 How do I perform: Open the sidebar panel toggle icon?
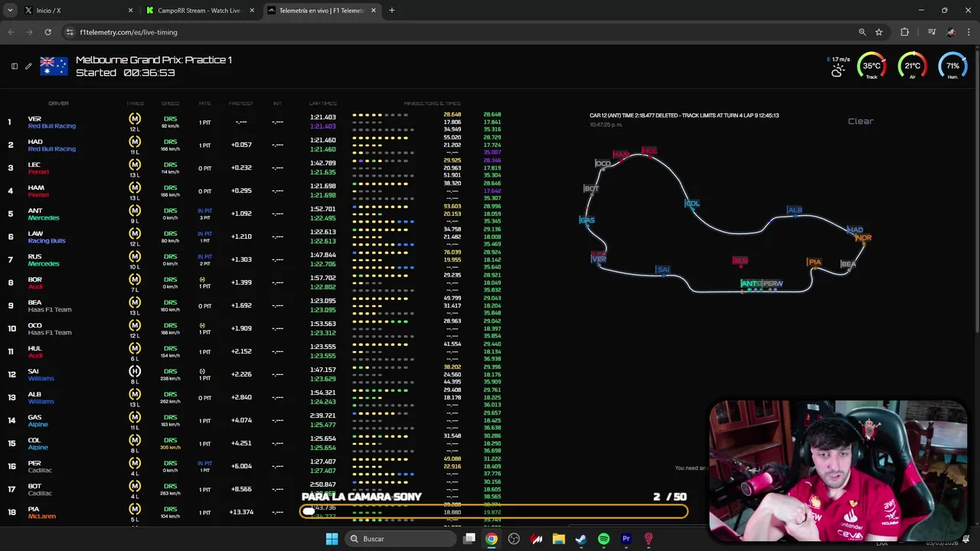coord(15,67)
